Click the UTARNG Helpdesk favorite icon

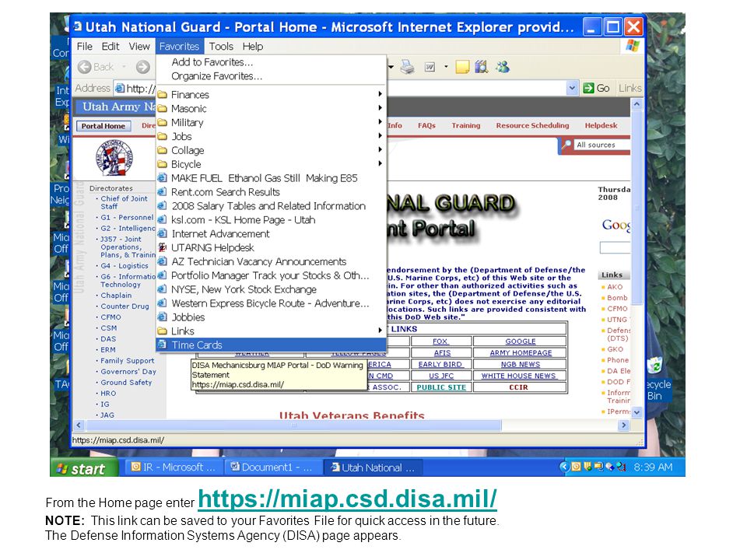163,247
